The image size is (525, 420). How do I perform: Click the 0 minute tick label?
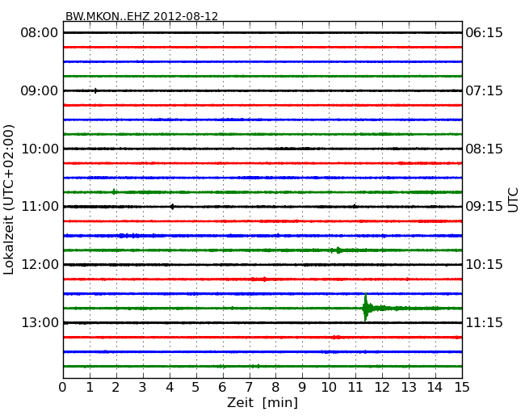click(x=63, y=388)
